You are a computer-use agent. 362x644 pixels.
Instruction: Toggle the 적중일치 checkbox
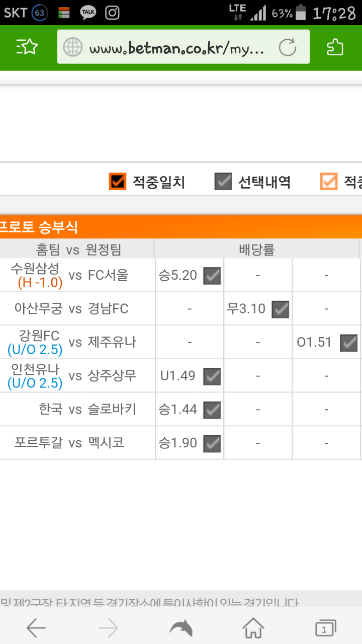117,182
